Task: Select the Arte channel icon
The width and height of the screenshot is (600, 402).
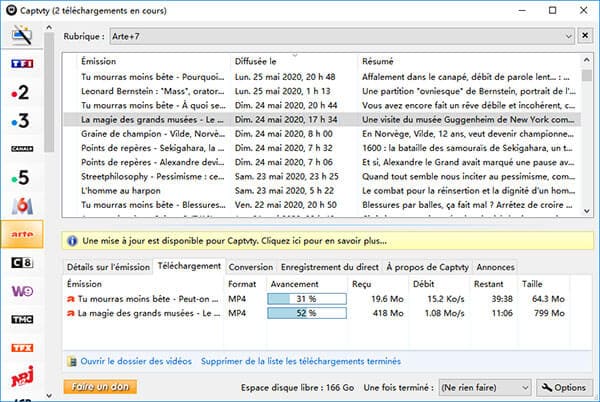Action: (22, 234)
